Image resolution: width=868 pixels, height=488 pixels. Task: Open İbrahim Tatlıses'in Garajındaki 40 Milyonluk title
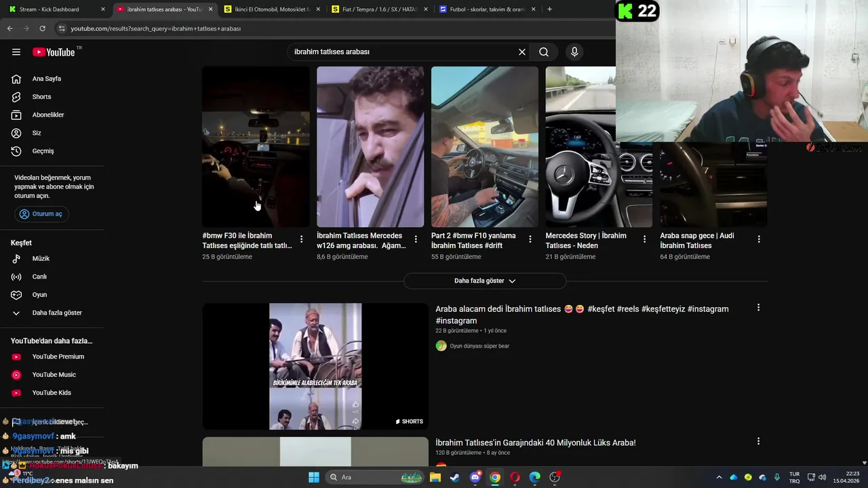pos(536,443)
